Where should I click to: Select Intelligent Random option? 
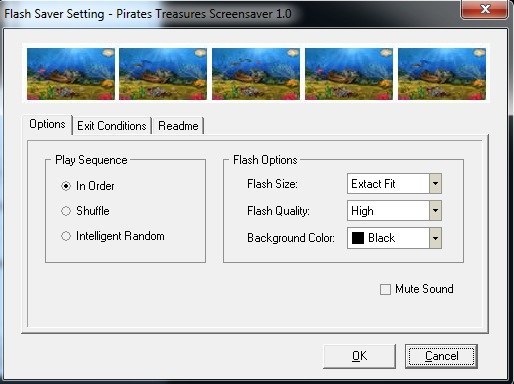click(x=66, y=236)
